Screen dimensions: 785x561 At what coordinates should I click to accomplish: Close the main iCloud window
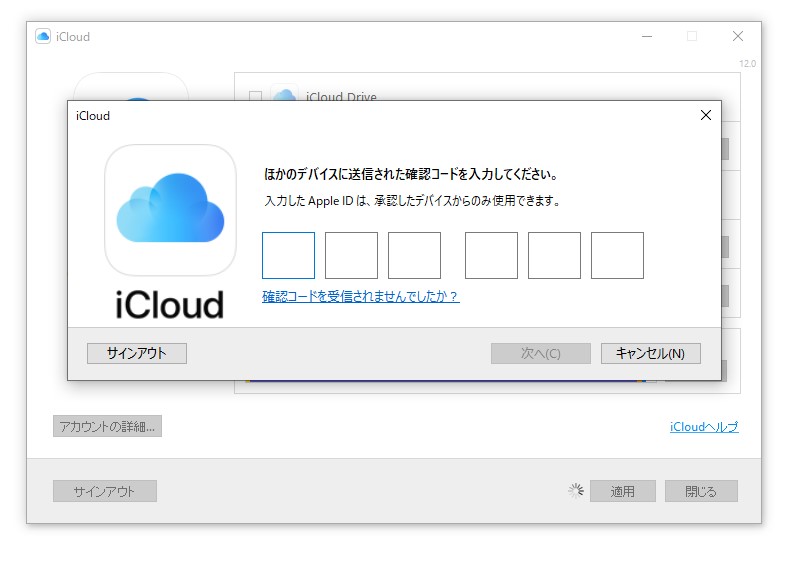[737, 36]
